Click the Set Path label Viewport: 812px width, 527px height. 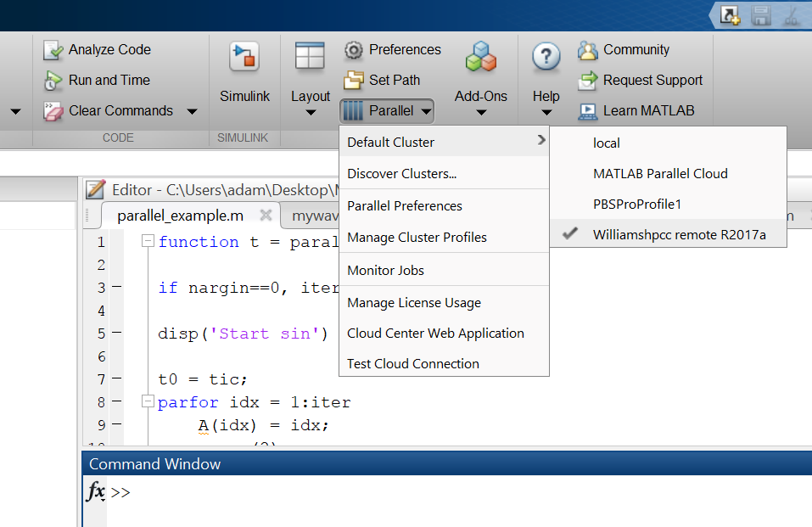click(395, 81)
